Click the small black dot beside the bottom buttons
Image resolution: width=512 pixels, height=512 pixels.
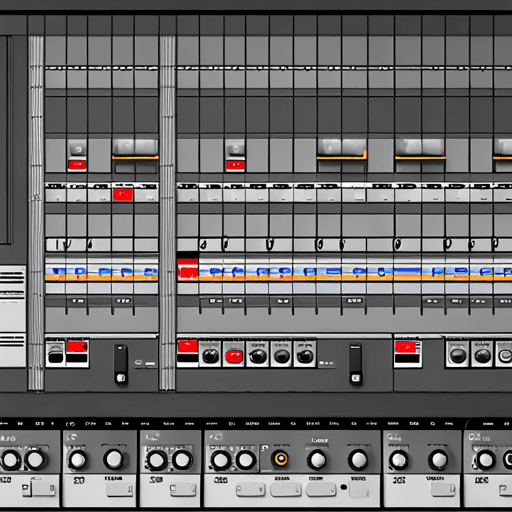344,487
